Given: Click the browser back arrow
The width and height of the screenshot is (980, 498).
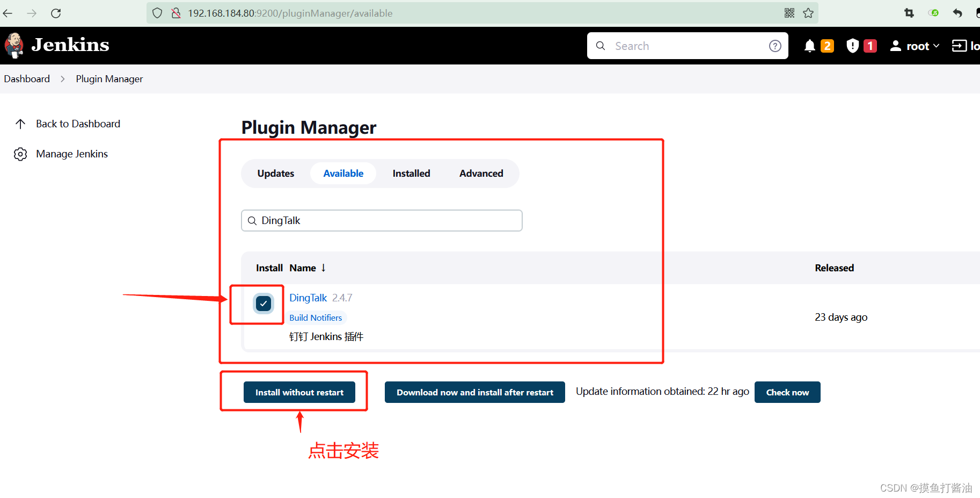Looking at the screenshot, I should [x=8, y=13].
